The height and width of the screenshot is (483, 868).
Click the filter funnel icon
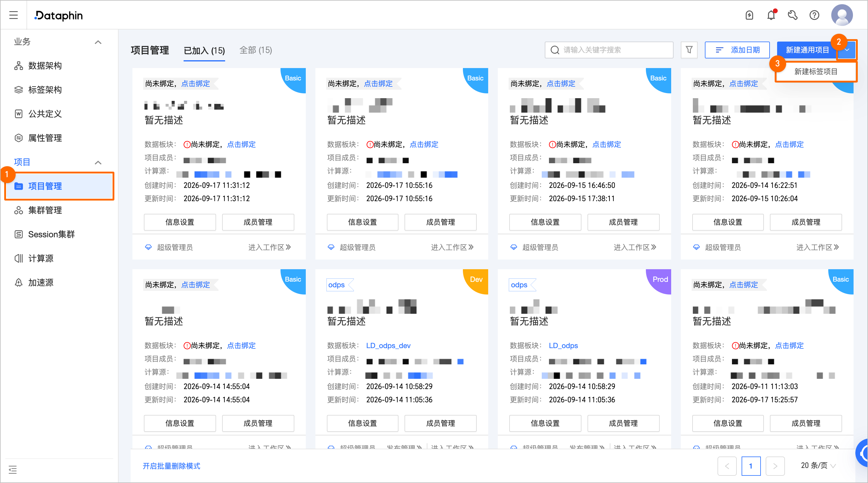(x=689, y=50)
